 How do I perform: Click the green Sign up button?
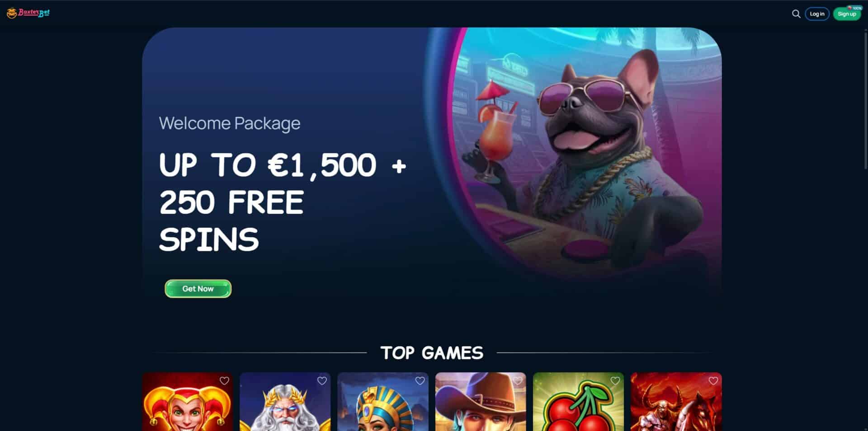point(847,14)
